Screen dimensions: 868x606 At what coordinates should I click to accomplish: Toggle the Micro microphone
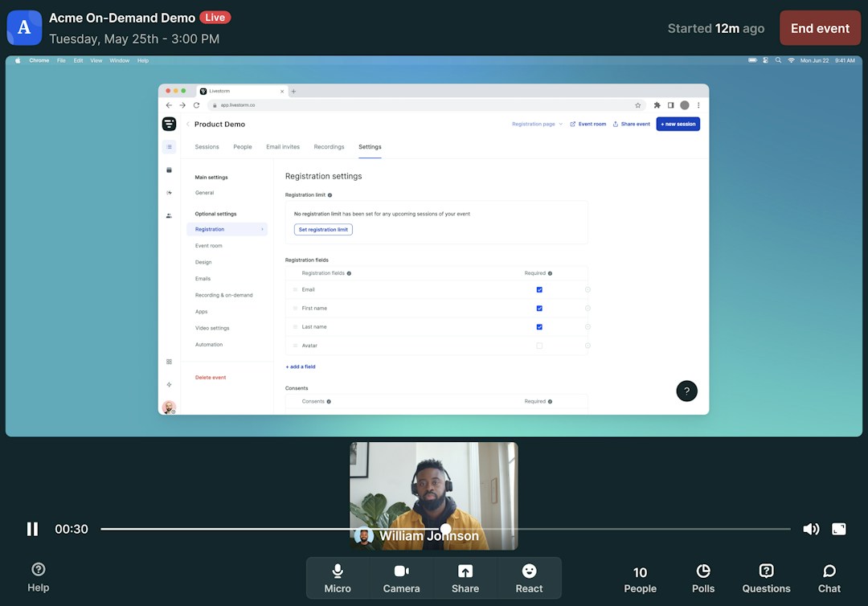[338, 579]
